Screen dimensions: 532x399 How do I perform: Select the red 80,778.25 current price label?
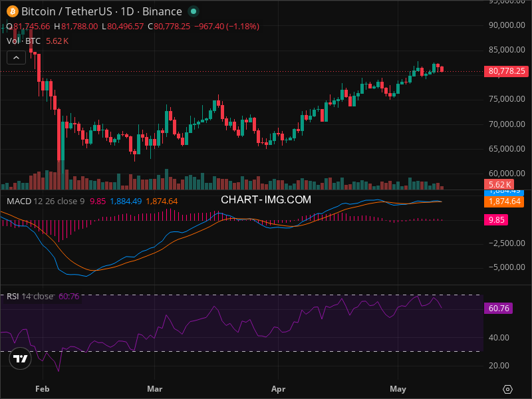pyautogui.click(x=506, y=71)
